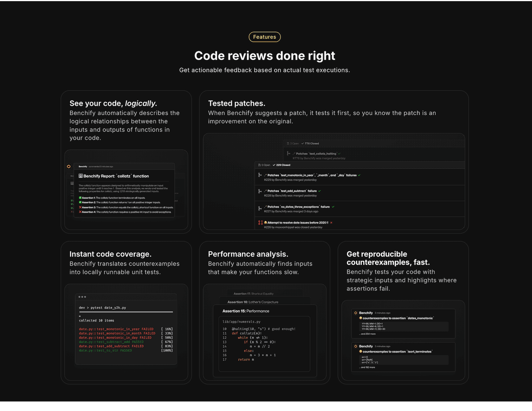Click the 'Tested patches.' heading
532x411 pixels.
[x=237, y=103]
